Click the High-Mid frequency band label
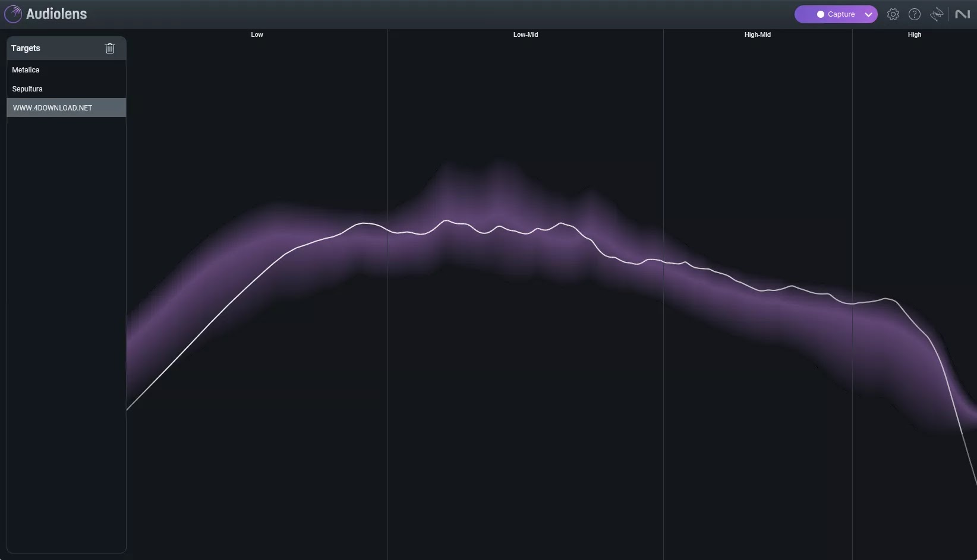 tap(757, 34)
